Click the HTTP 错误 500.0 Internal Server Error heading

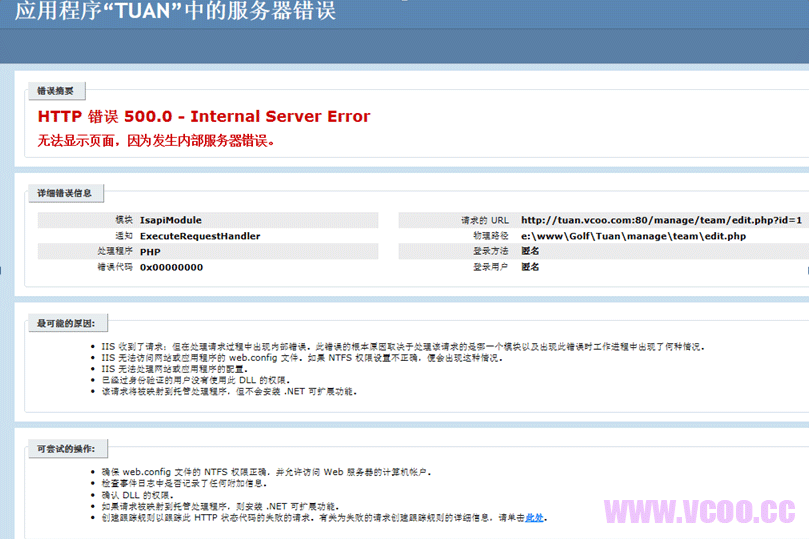tap(204, 117)
